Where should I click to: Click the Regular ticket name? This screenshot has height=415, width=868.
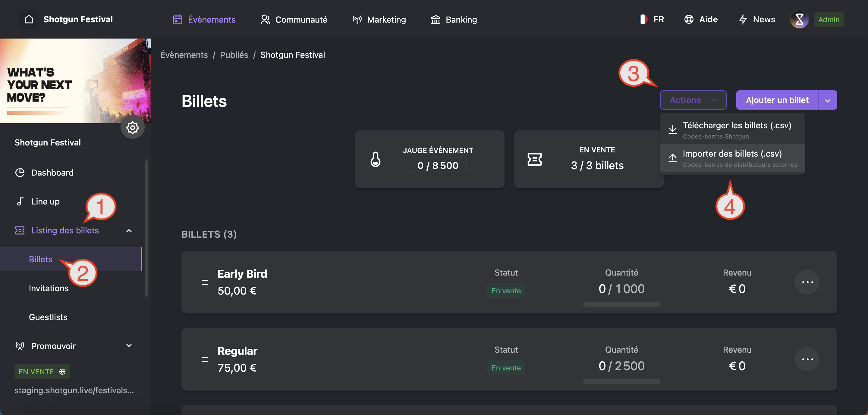click(x=237, y=351)
